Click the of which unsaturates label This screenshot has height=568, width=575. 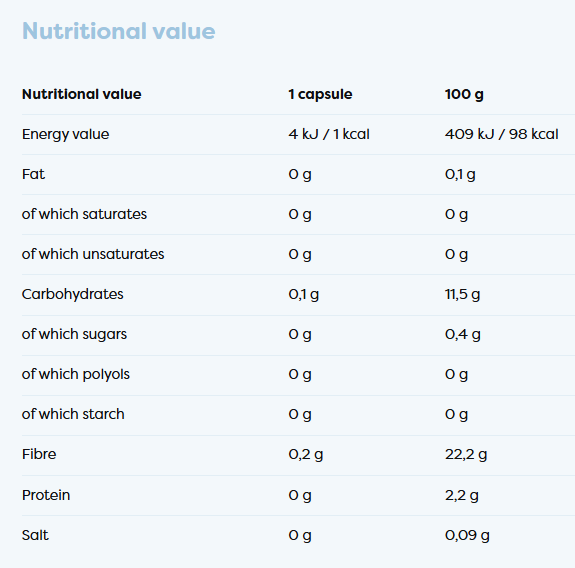click(93, 254)
